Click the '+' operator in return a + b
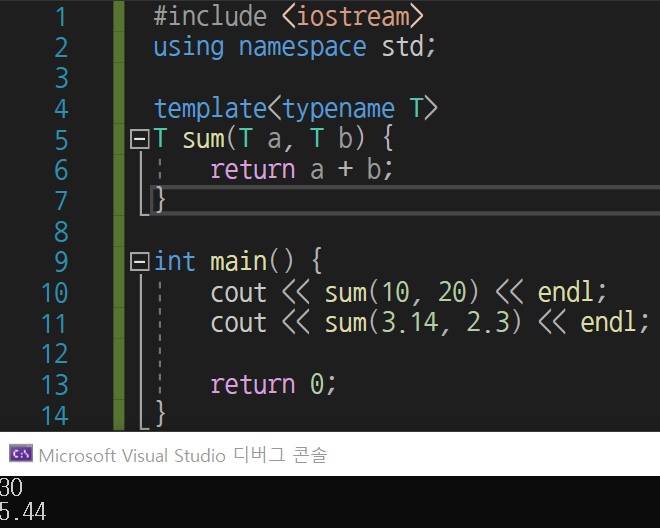This screenshot has width=660, height=528. 345,169
